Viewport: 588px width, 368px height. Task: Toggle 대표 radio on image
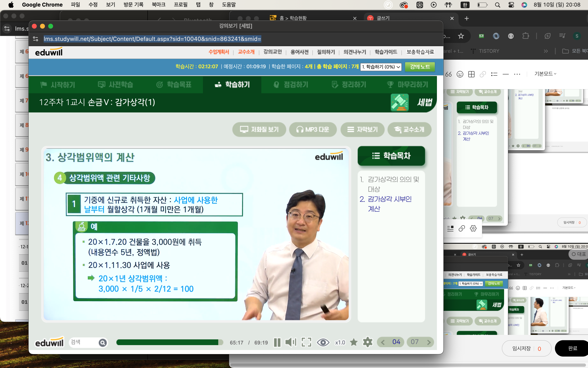tap(578, 254)
